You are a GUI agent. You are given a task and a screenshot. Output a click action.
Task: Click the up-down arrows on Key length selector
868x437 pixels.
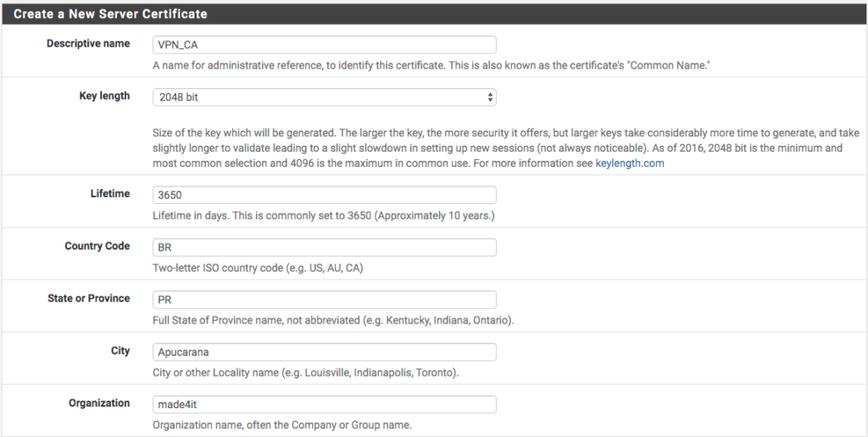coord(490,97)
